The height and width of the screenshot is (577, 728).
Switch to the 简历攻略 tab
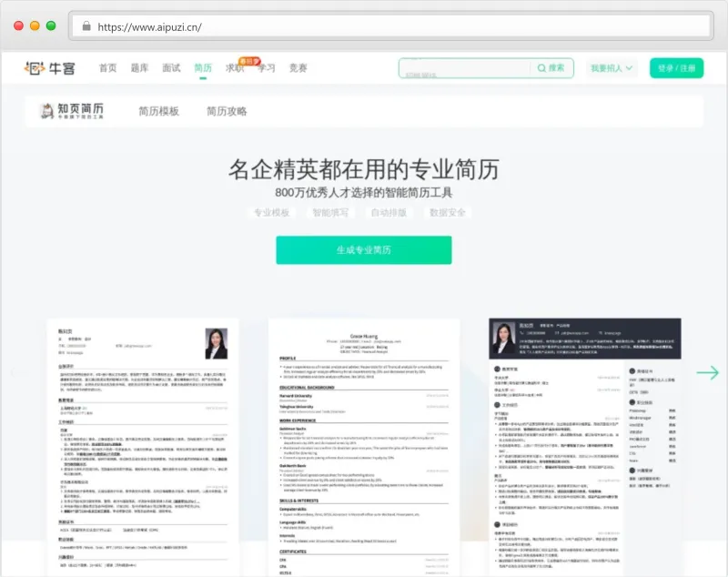(x=227, y=111)
